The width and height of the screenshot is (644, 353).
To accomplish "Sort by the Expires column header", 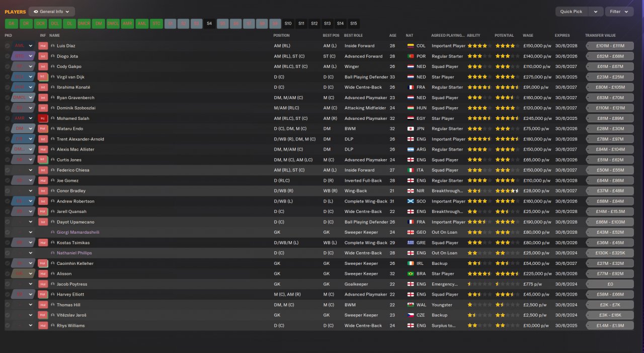I will tap(562, 36).
